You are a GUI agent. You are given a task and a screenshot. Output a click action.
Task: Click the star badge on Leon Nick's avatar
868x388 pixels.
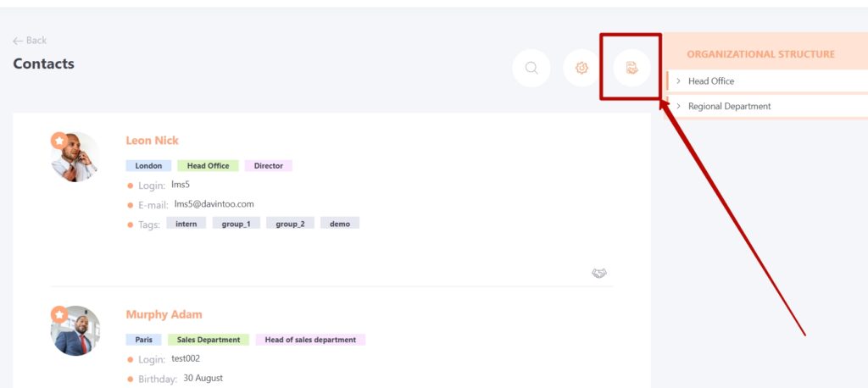[59, 141]
